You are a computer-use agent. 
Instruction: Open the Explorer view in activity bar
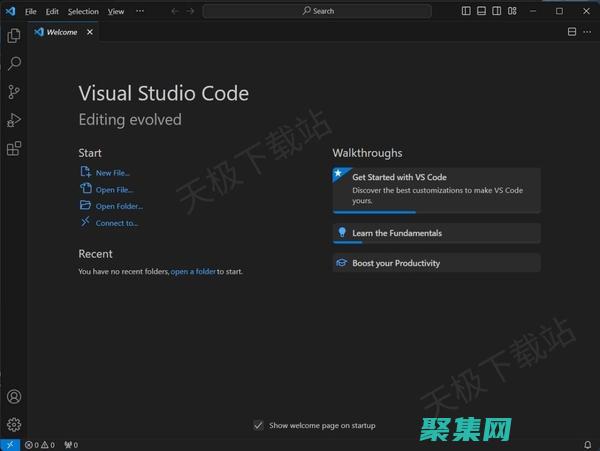click(14, 36)
